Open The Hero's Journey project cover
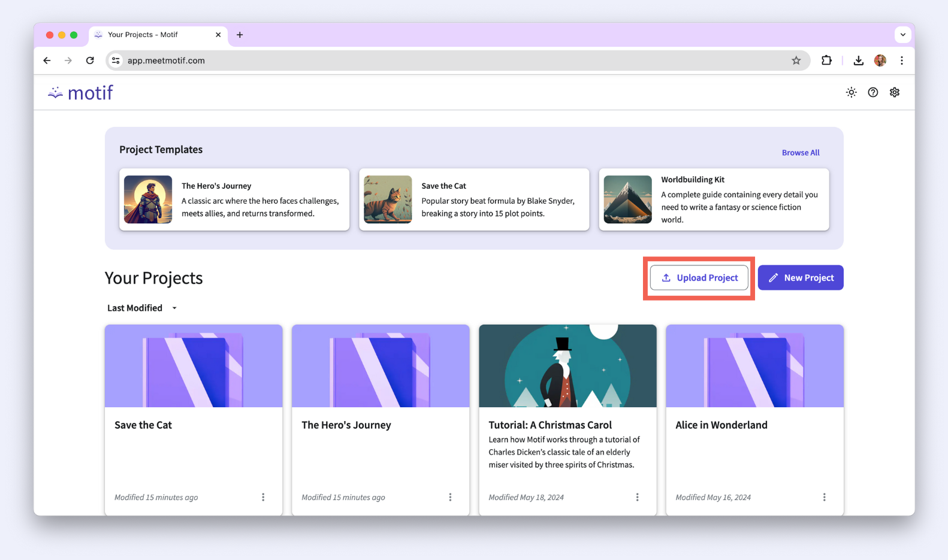This screenshot has width=948, height=560. 381,366
